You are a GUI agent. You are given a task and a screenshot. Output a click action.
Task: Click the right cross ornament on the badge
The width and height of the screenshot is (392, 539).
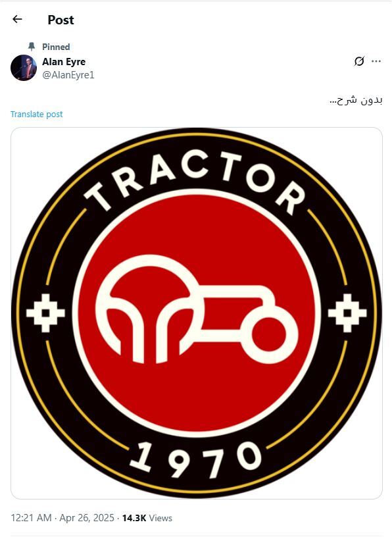[x=347, y=313]
